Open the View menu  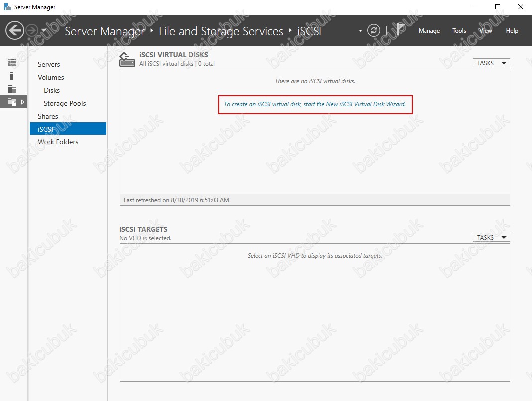(486, 31)
